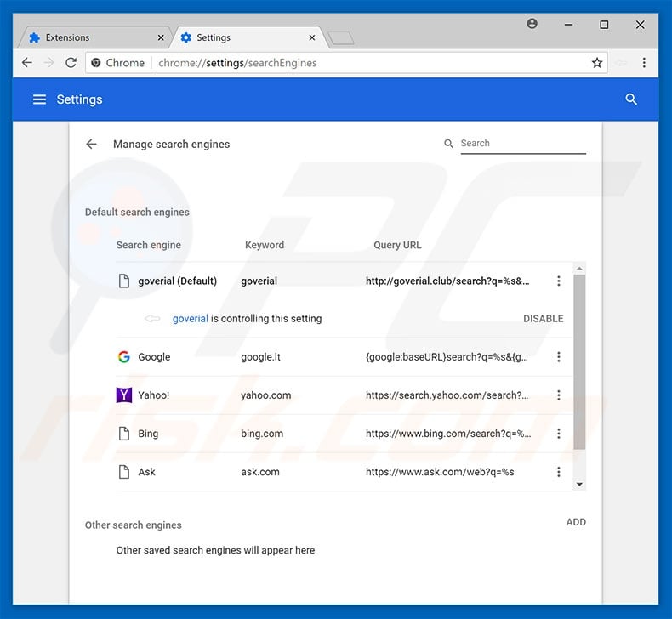Open more actions for goverial engine
This screenshot has width=672, height=619.
click(x=558, y=281)
